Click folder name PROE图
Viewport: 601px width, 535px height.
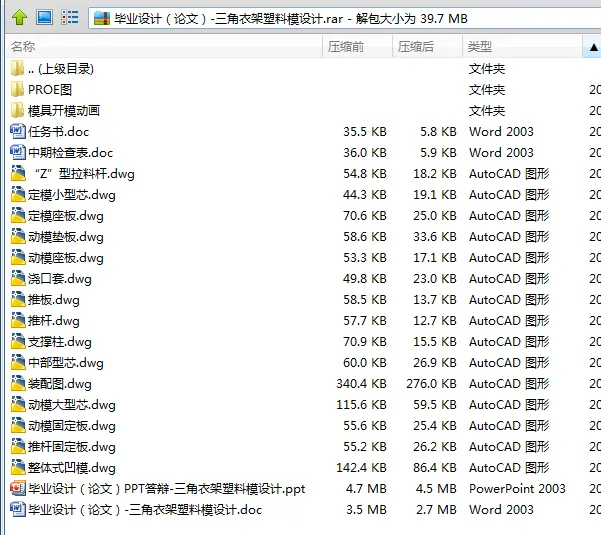[50, 90]
